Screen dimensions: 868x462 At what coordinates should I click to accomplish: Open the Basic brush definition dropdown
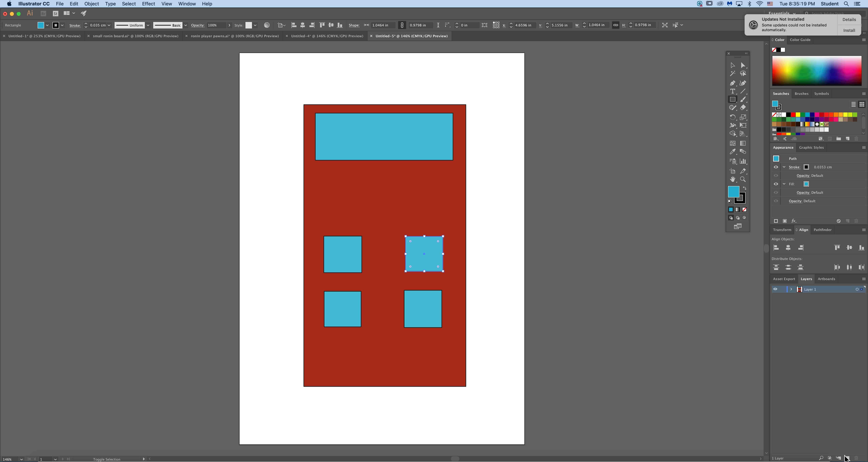click(x=186, y=25)
